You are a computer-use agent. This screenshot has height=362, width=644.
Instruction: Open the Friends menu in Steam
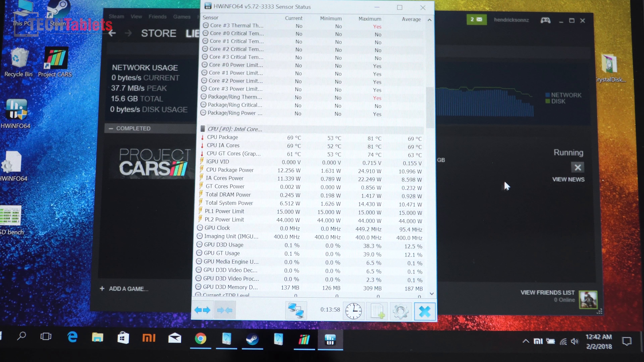tap(157, 16)
